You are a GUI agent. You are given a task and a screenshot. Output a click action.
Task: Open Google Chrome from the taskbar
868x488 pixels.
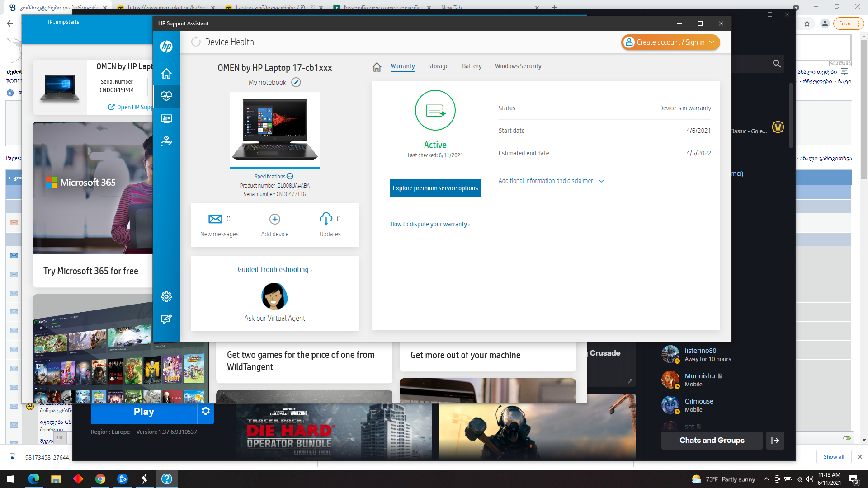[x=100, y=479]
